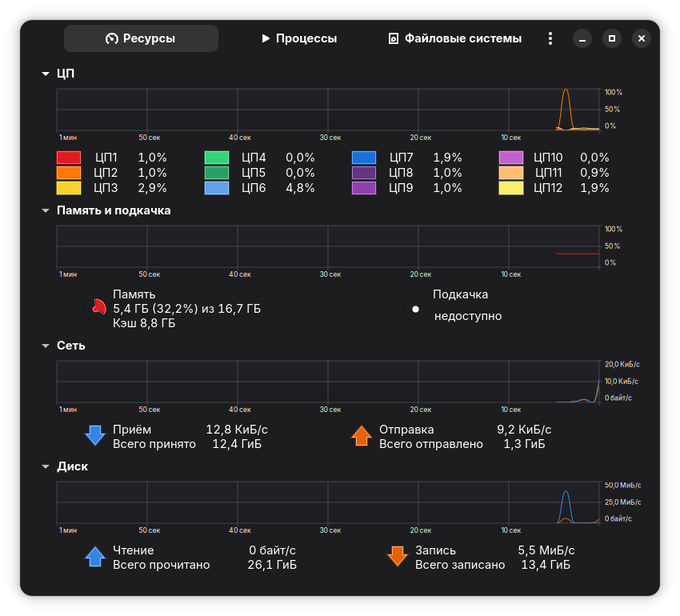680x616 pixels.
Task: Select the ЦП12 pale yellow swatch
Action: 511,188
